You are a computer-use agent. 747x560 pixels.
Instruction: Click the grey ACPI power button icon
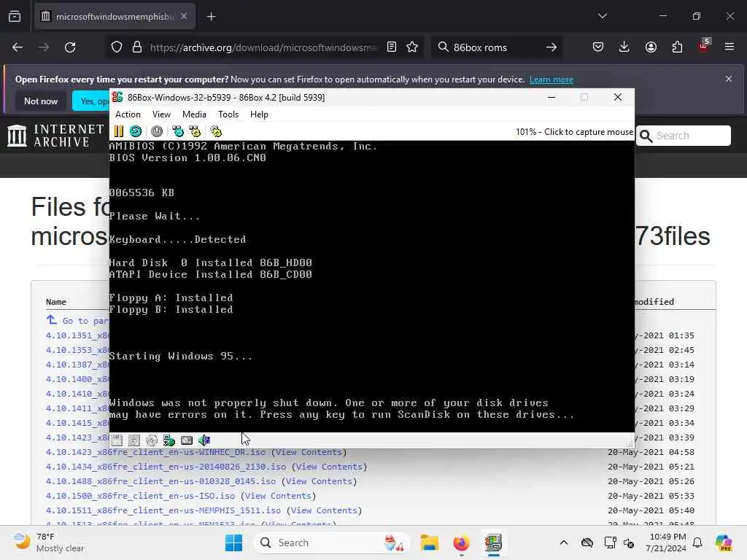click(x=157, y=131)
